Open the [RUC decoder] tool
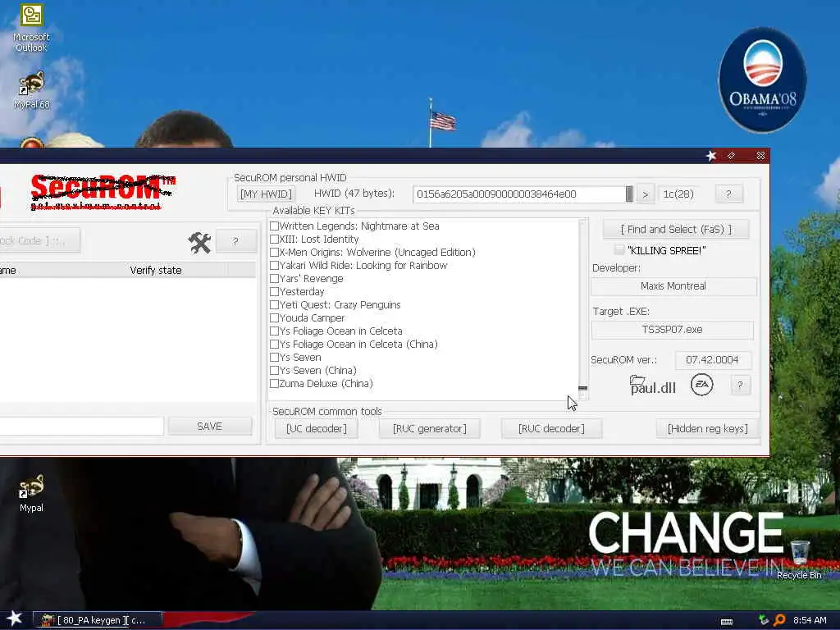The height and width of the screenshot is (630, 840). point(551,428)
